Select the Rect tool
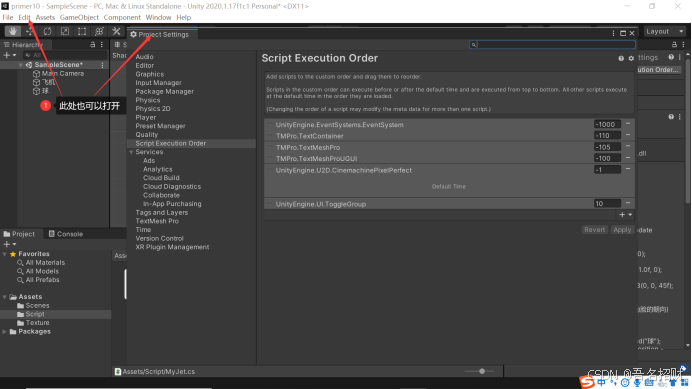The image size is (692, 389). pos(82,31)
